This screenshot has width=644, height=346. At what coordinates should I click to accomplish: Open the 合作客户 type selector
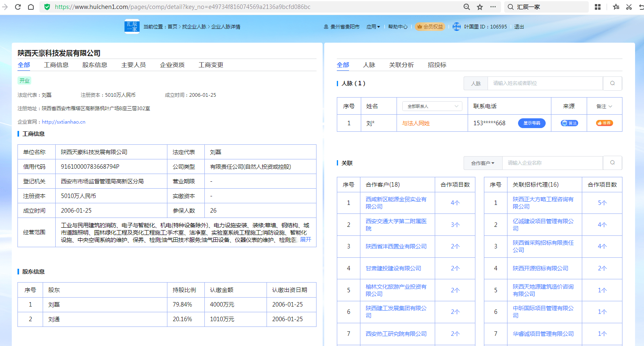click(x=483, y=163)
